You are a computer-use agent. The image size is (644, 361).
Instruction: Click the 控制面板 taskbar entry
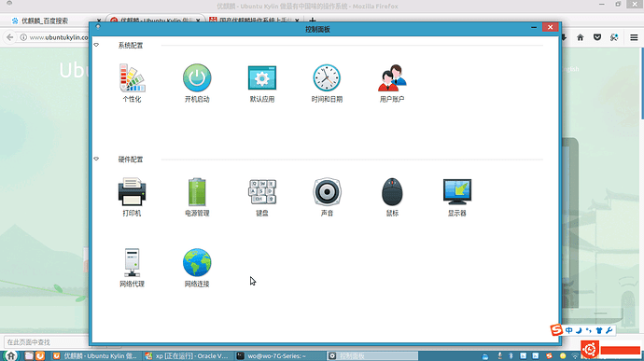[x=372, y=356]
